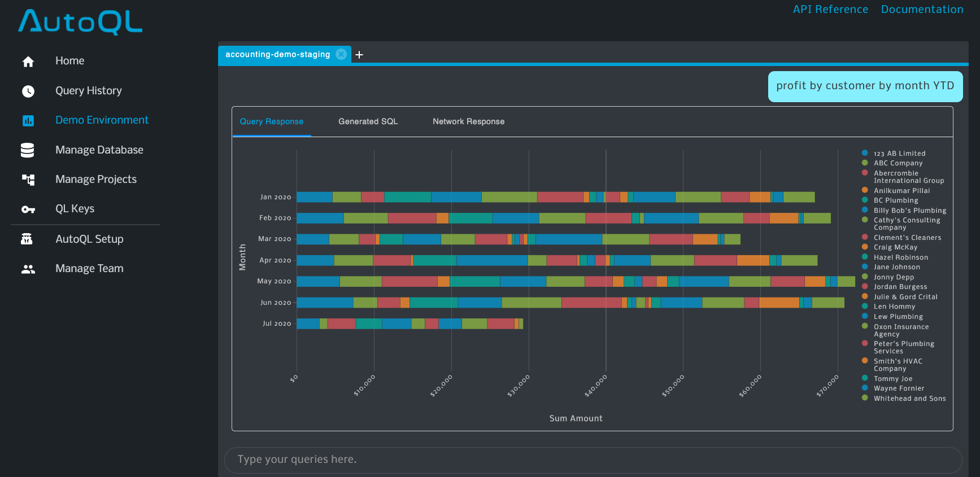Open Query History
The image size is (980, 477).
click(89, 91)
